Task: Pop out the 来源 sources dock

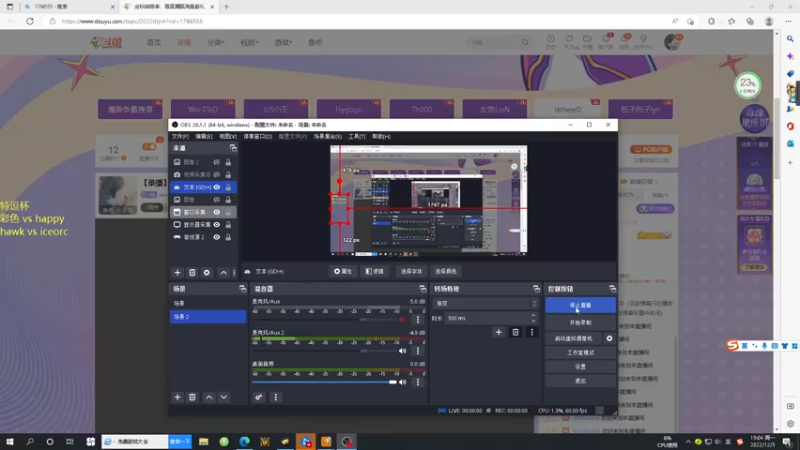Action: tap(233, 148)
